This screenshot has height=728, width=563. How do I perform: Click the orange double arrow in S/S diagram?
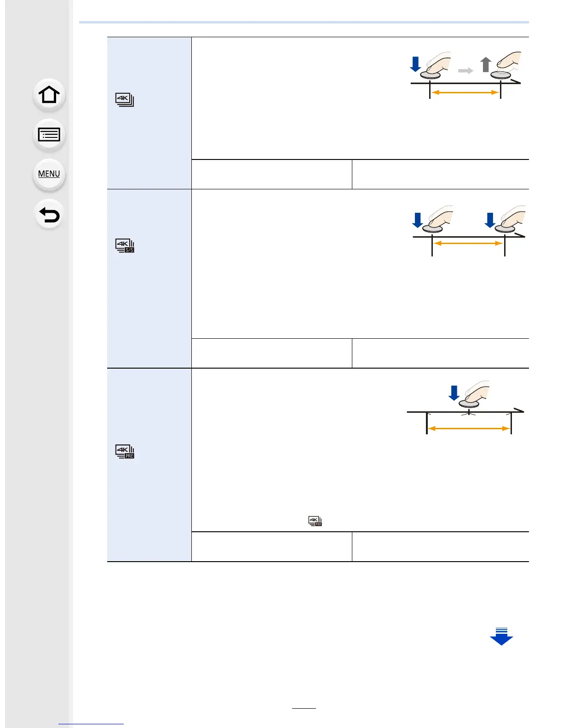pos(468,243)
